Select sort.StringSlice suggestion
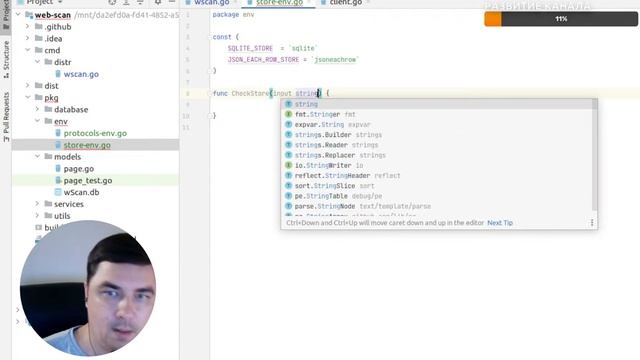This screenshot has height=360, width=640. click(437, 186)
